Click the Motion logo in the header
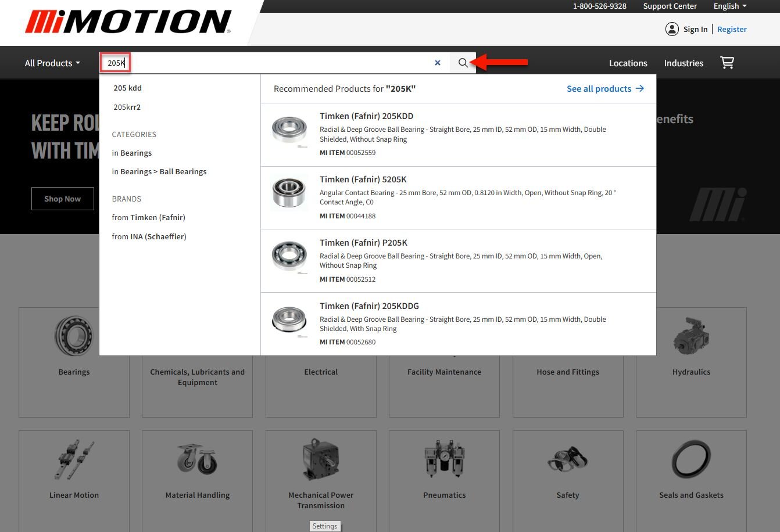This screenshot has height=532, width=780. pyautogui.click(x=128, y=22)
